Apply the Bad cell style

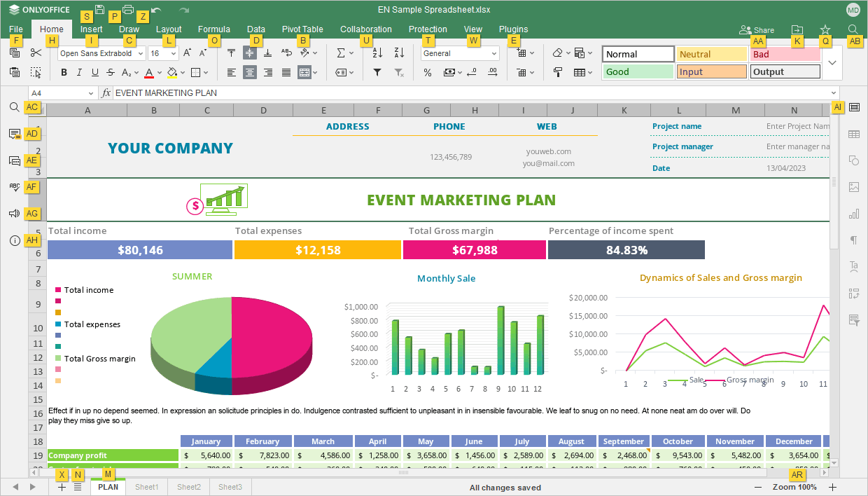tap(785, 54)
